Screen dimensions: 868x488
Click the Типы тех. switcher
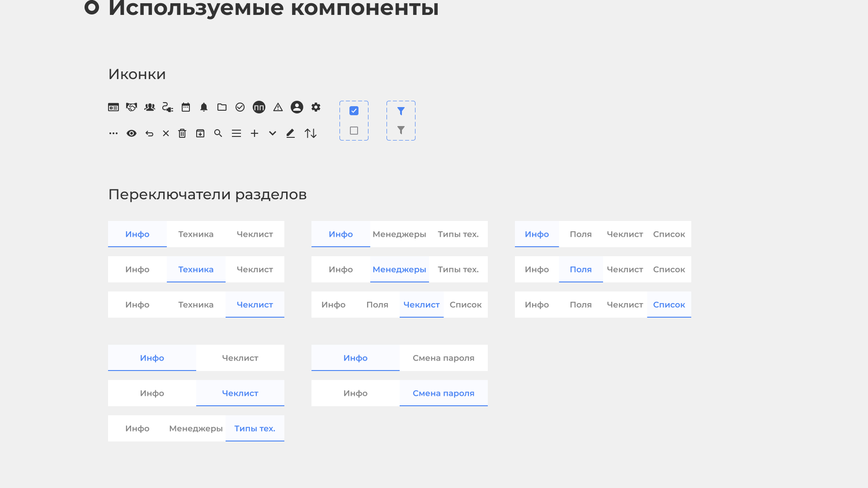pos(255,428)
